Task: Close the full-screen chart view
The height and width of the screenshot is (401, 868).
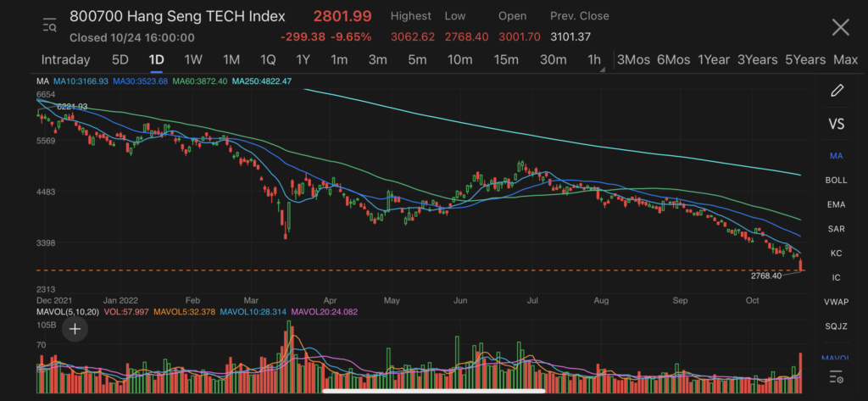Action: (x=840, y=26)
